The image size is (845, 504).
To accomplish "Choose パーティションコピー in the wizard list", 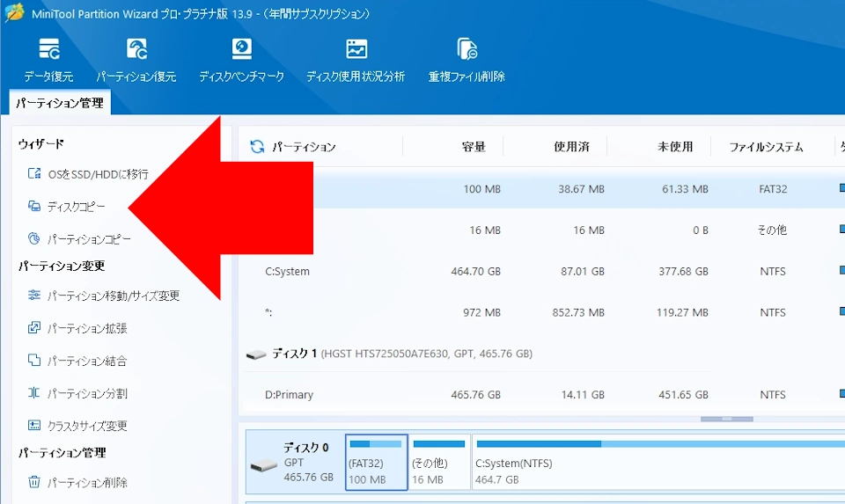I will coord(89,239).
